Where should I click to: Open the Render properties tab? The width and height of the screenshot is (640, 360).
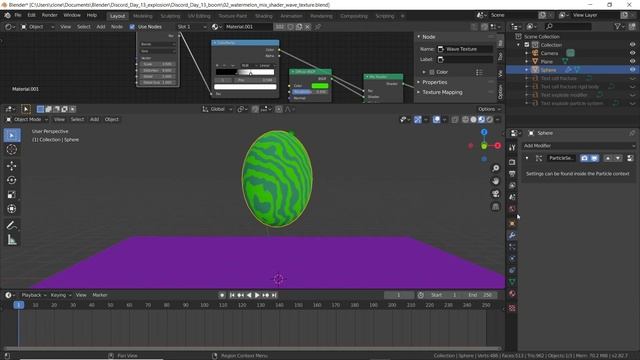point(512,162)
